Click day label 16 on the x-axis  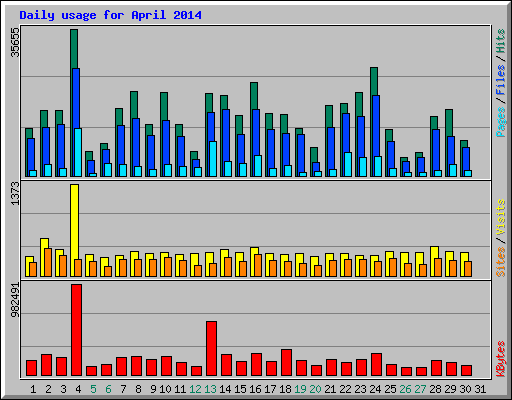(255, 389)
